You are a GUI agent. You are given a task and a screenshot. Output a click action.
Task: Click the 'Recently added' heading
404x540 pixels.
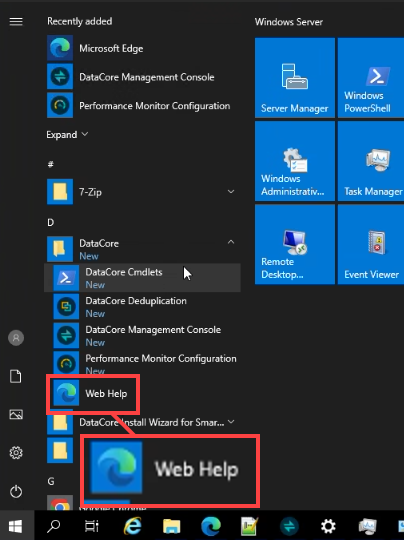point(80,21)
